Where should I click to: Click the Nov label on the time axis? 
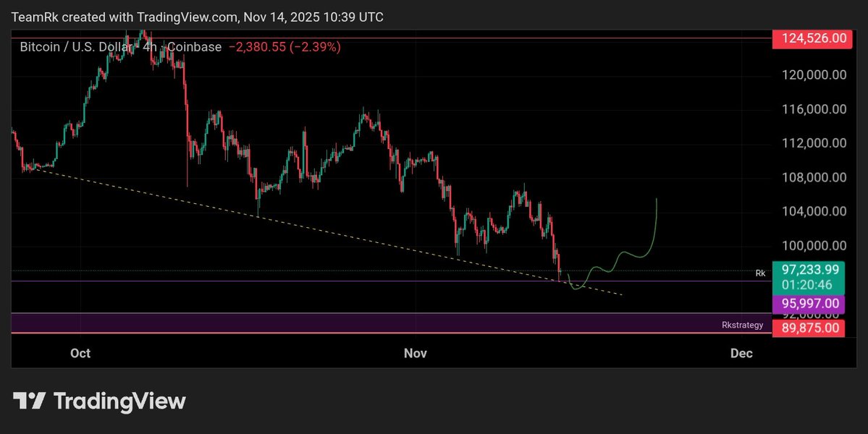pos(416,353)
